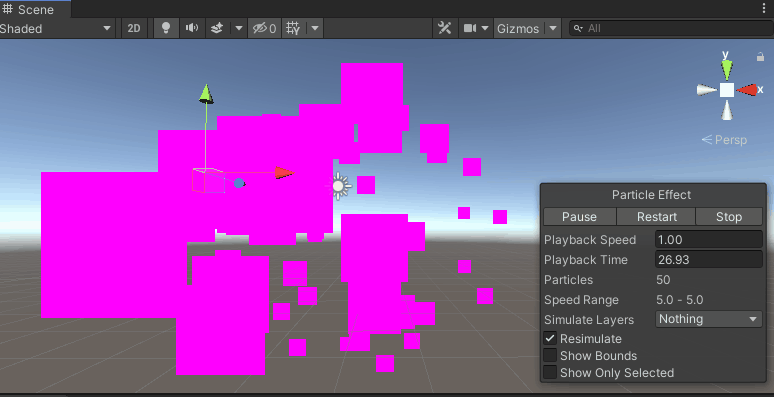The image size is (774, 397).
Task: Toggle 2D view mode
Action: [134, 29]
